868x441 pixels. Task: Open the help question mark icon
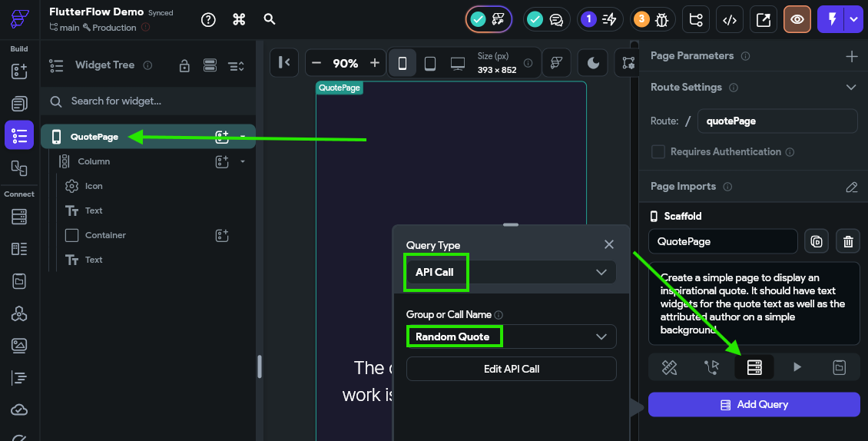coord(208,19)
